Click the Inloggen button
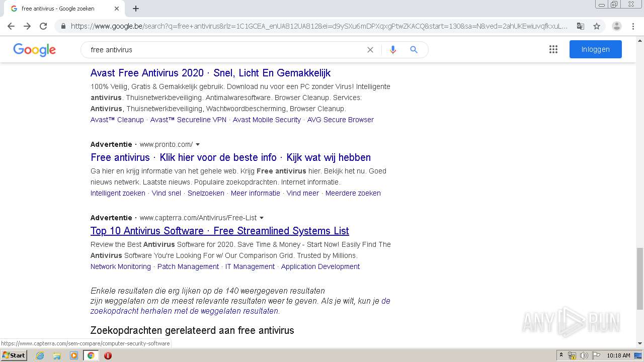Viewport: 644px width, 362px height. tap(596, 49)
